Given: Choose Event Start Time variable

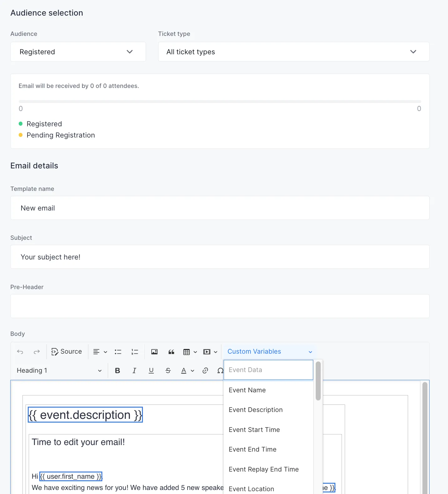Looking at the screenshot, I should coord(254,430).
